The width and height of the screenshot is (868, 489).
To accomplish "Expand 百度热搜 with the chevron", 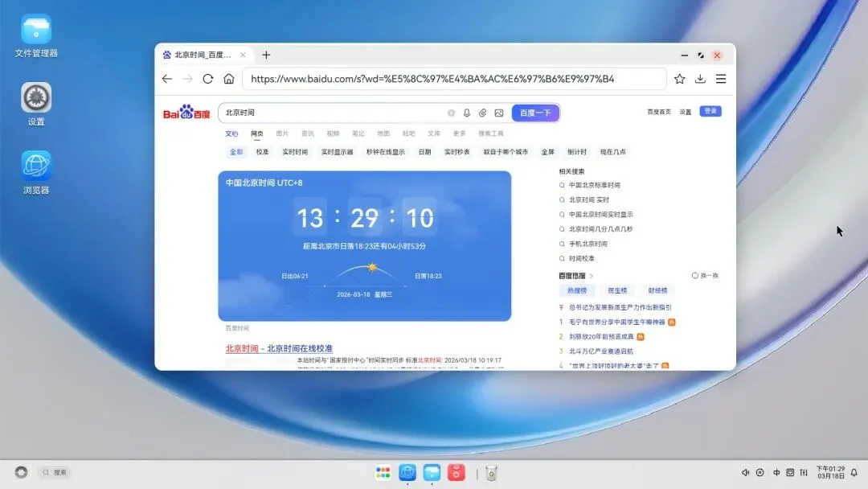I will (592, 276).
